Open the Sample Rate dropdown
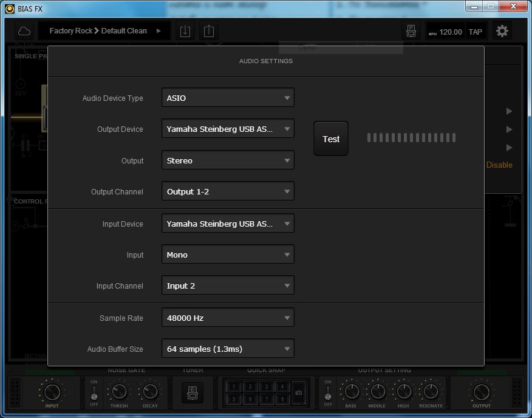532x418 pixels. [228, 318]
